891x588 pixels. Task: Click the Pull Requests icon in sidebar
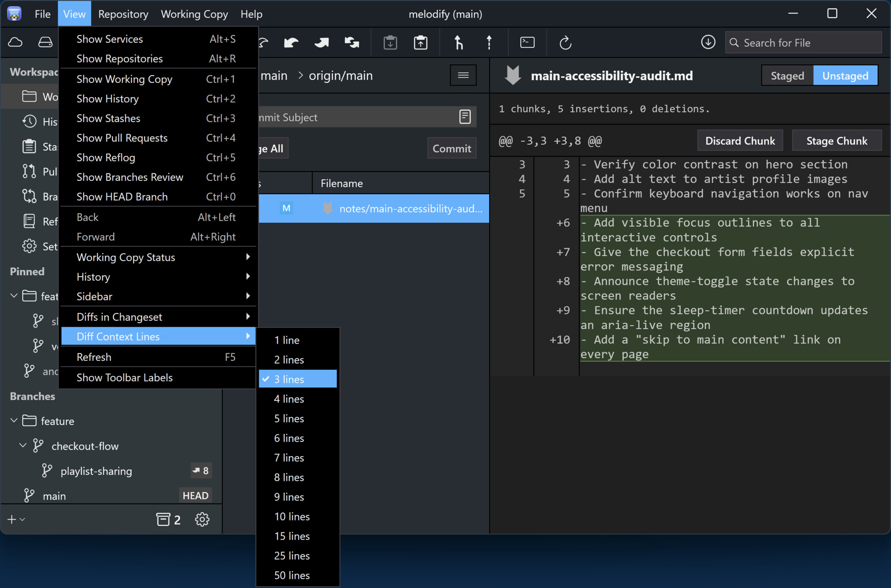pos(29,171)
